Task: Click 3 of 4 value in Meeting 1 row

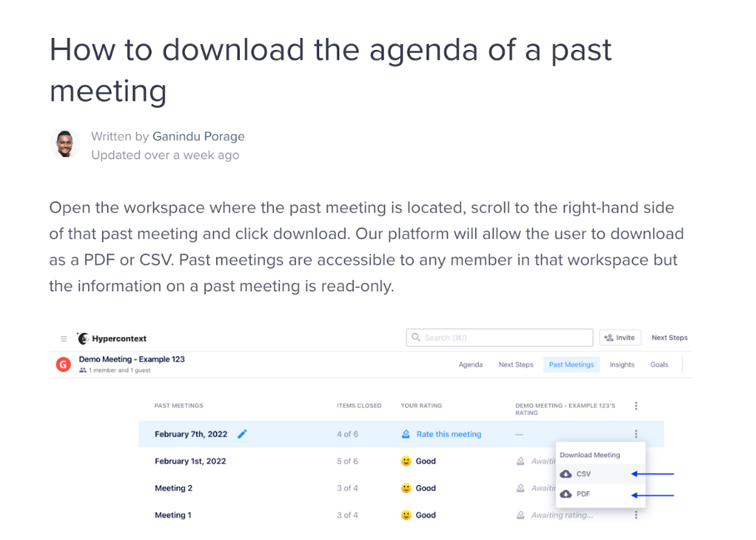Action: point(347,515)
